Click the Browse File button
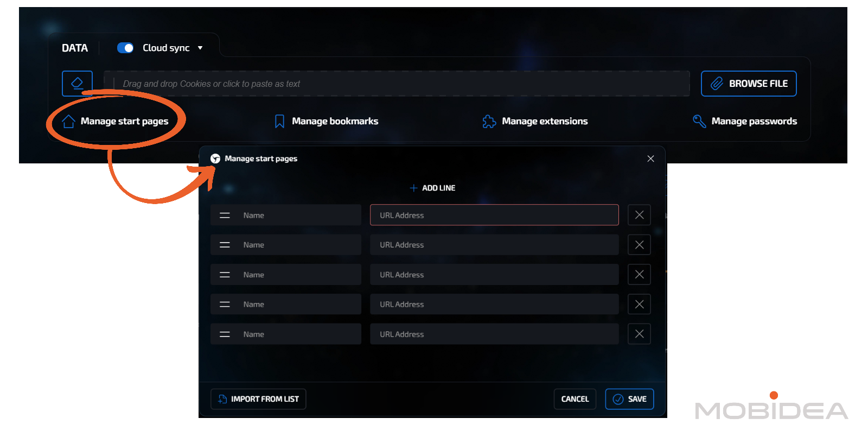This screenshot has width=868, height=437. pyautogui.click(x=748, y=84)
